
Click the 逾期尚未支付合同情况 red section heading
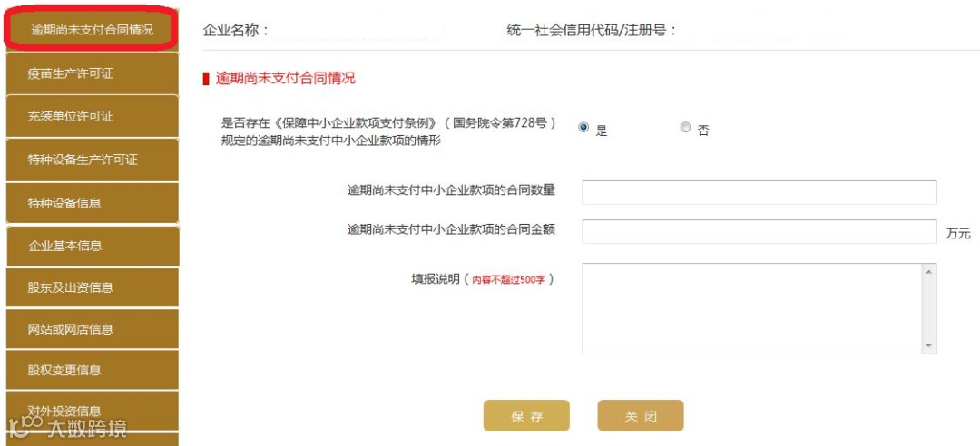tap(285, 79)
